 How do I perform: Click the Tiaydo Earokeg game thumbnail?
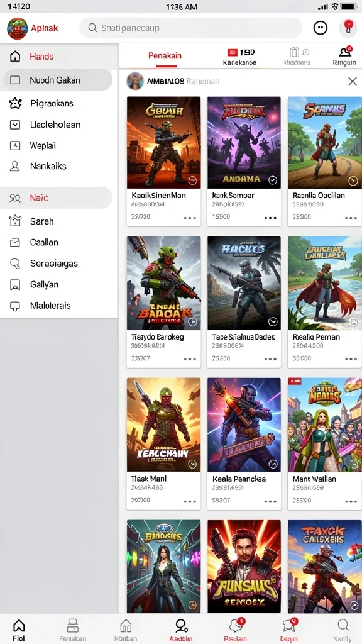point(164,283)
